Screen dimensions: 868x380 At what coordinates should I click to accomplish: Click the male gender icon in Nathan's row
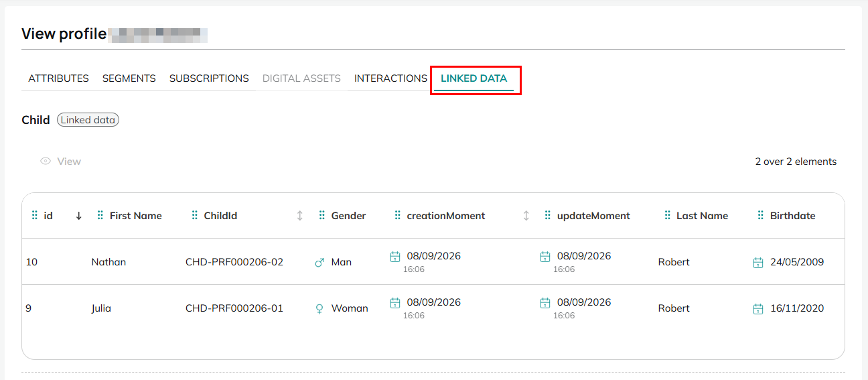click(x=319, y=263)
